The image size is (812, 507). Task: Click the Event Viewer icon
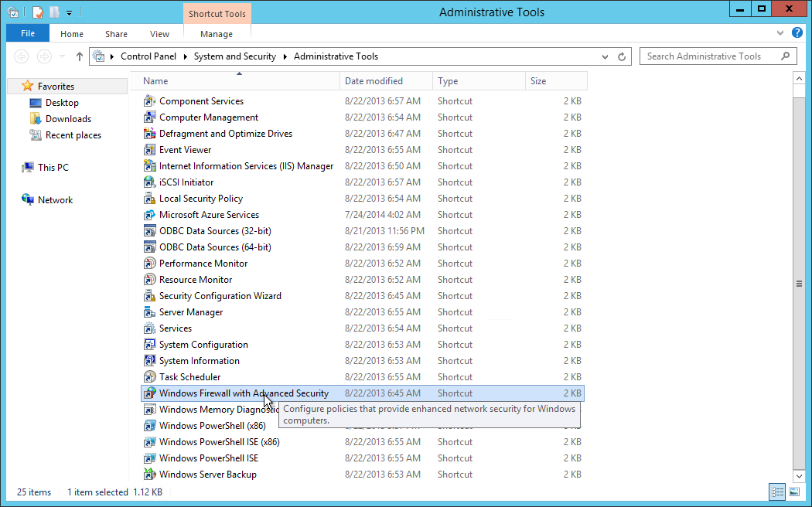point(150,149)
